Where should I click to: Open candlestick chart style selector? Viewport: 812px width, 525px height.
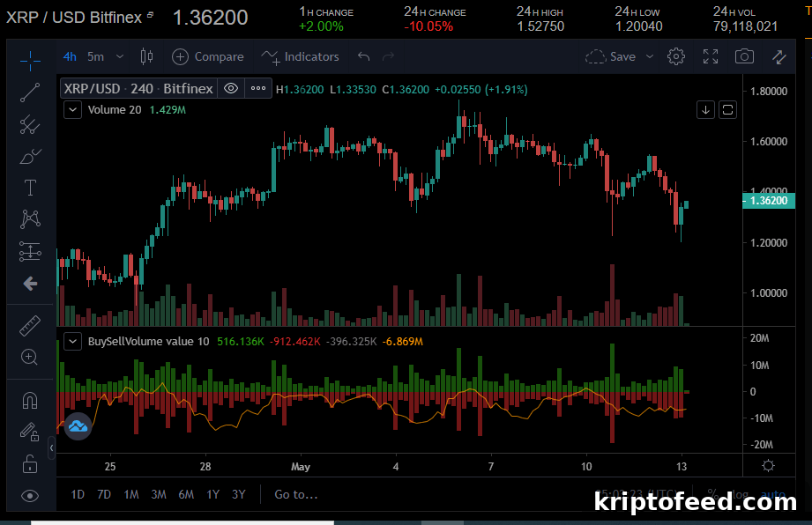tap(147, 56)
